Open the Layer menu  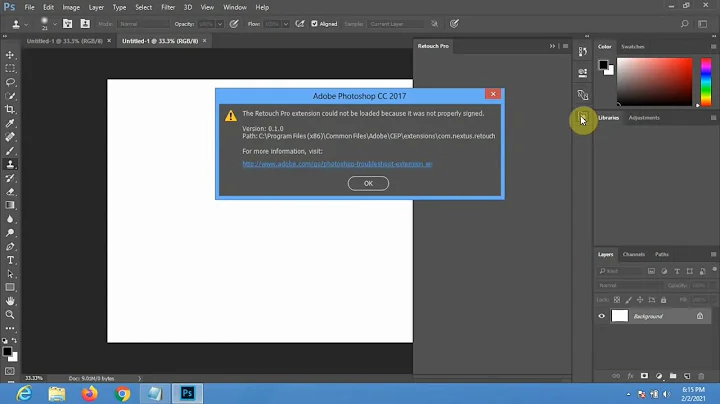pos(96,7)
